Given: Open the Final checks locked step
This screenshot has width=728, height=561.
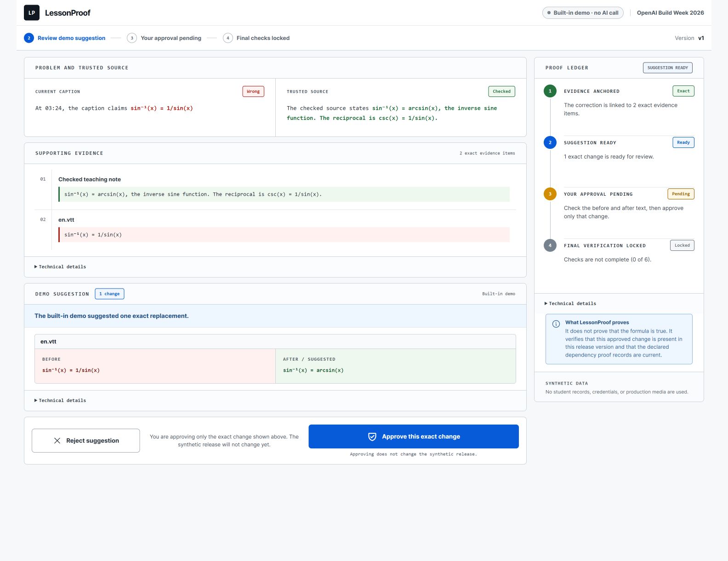Looking at the screenshot, I should coord(256,38).
